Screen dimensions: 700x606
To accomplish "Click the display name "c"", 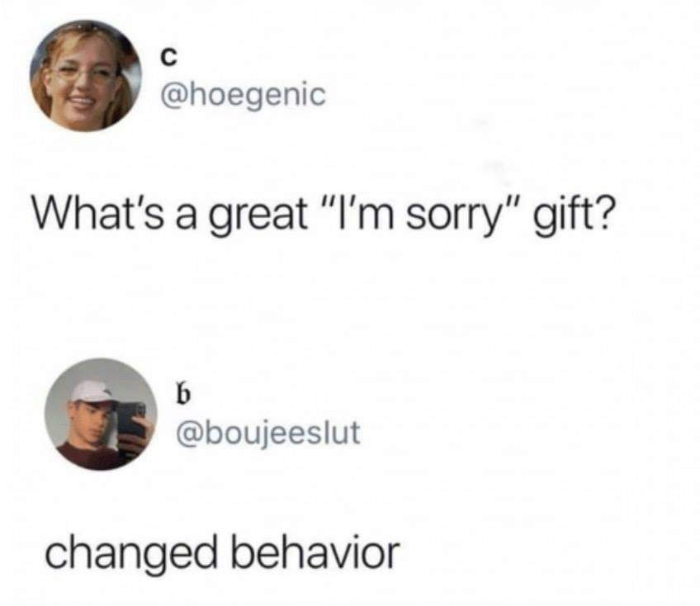I will (x=168, y=58).
